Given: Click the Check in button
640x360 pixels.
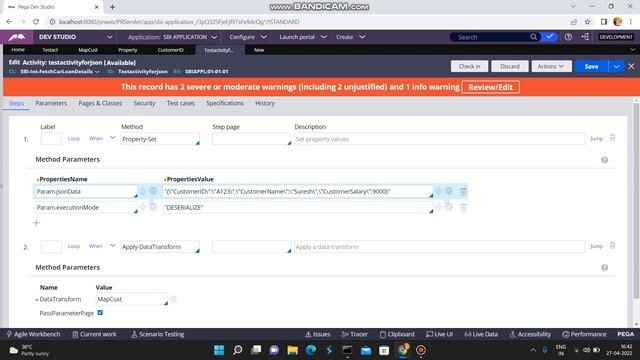Looking at the screenshot, I should (x=469, y=66).
